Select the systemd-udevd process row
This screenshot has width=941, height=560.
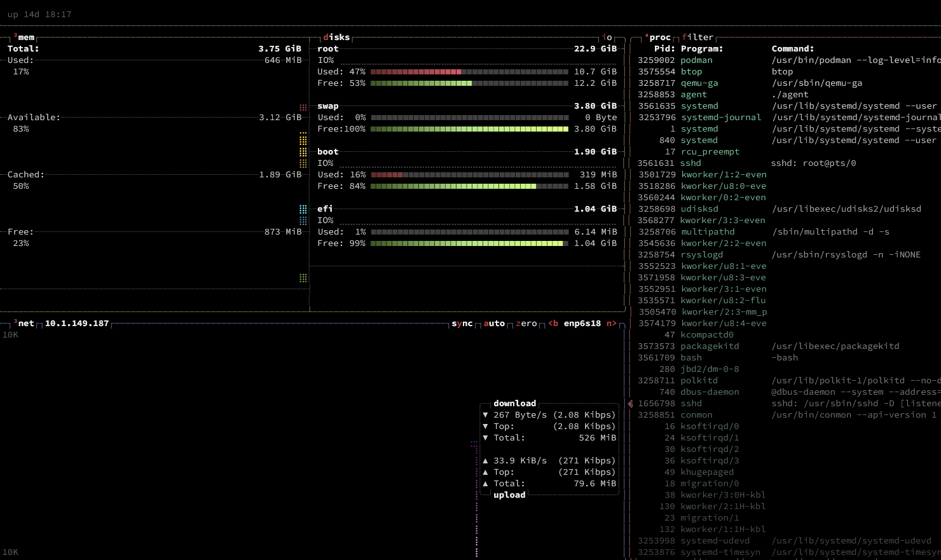pyautogui.click(x=788, y=541)
